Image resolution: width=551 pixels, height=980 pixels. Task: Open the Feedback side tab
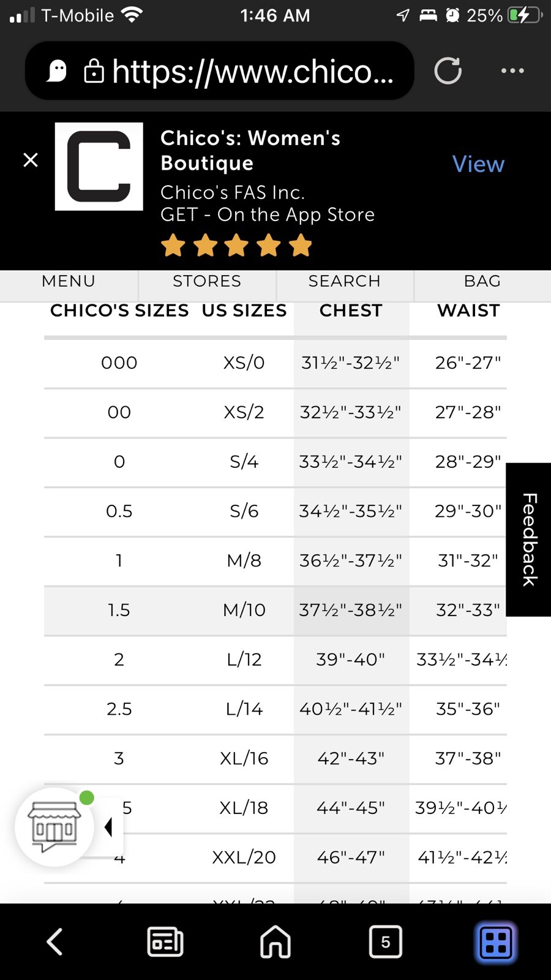click(529, 540)
